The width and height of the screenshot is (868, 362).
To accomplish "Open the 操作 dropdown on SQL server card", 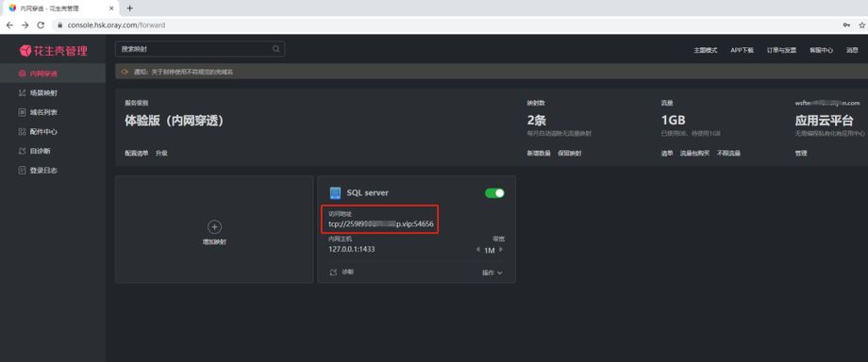I will [x=492, y=272].
